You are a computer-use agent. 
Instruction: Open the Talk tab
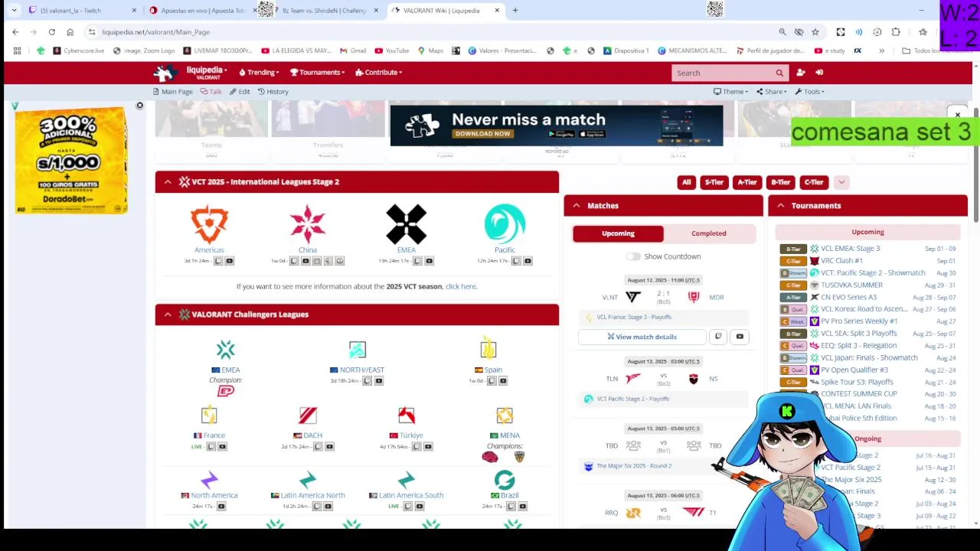211,92
